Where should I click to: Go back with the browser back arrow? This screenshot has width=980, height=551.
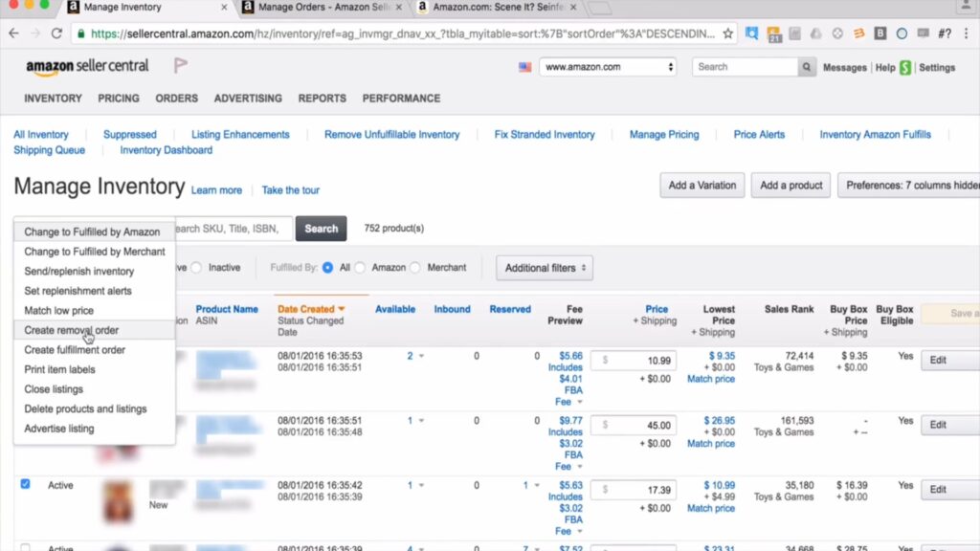point(14,33)
